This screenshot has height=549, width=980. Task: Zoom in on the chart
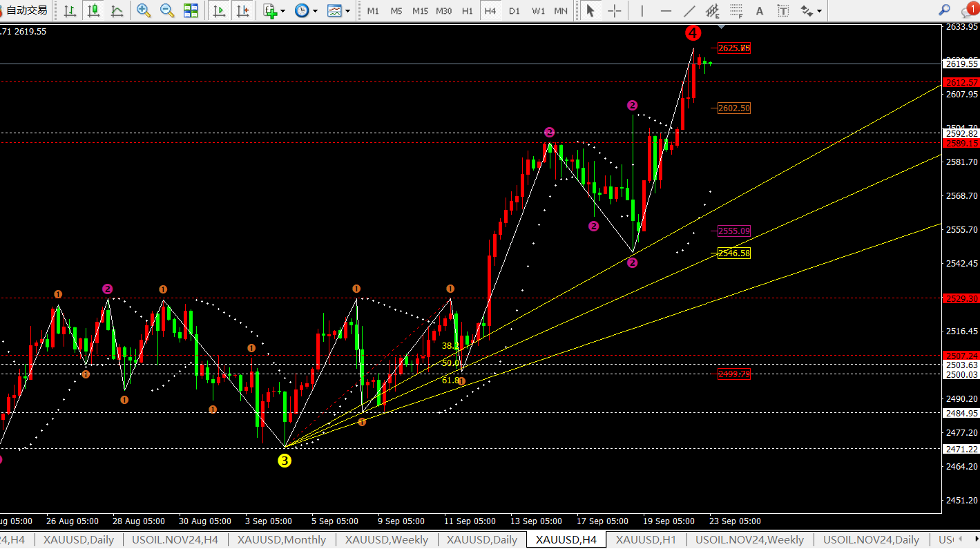point(144,10)
